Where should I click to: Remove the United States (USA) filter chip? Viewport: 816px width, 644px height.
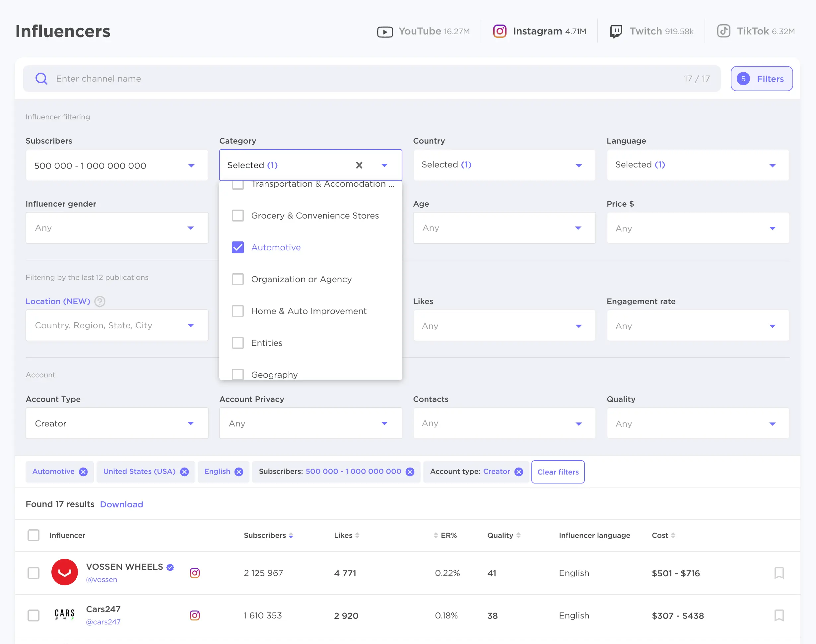point(184,472)
